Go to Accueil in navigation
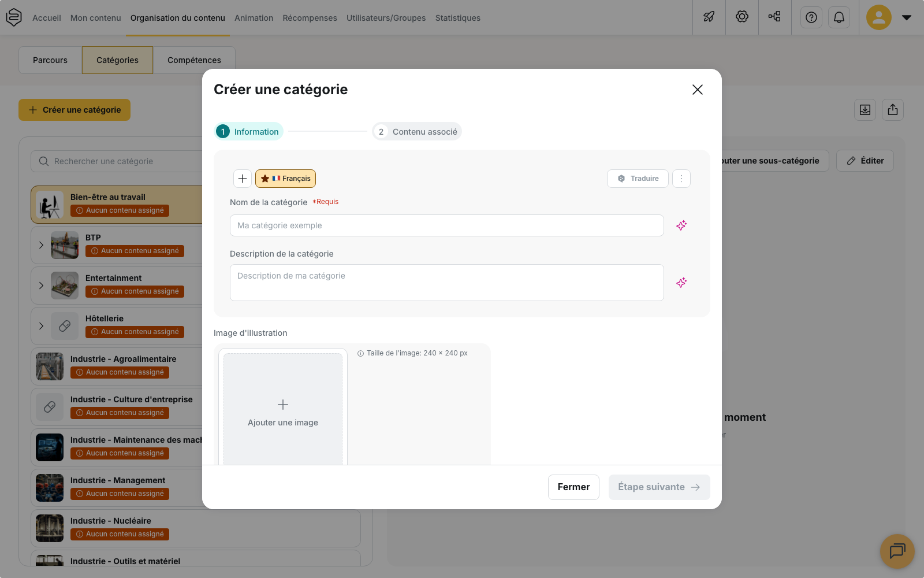The height and width of the screenshot is (578, 924). pyautogui.click(x=47, y=18)
